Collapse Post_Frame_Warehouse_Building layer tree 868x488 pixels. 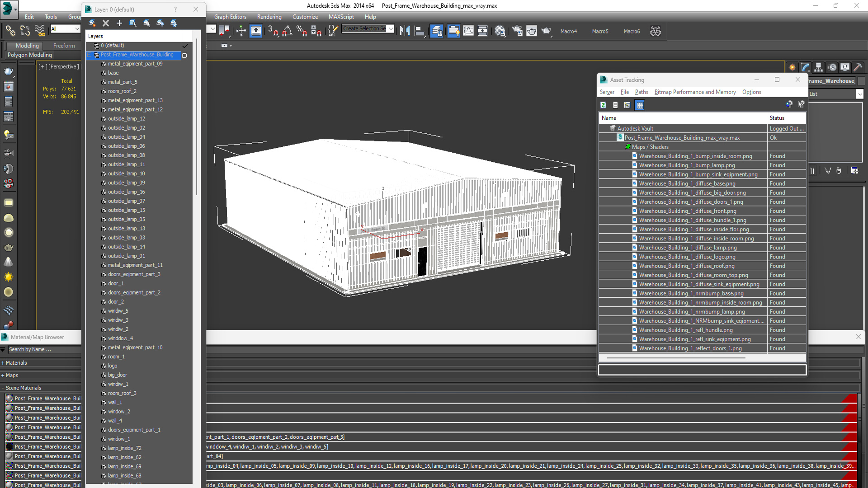click(90, 55)
